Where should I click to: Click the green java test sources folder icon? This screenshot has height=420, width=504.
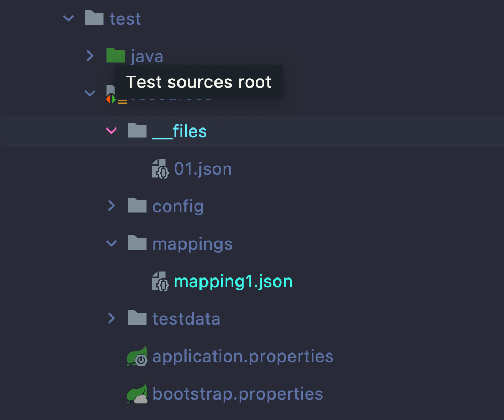[115, 56]
